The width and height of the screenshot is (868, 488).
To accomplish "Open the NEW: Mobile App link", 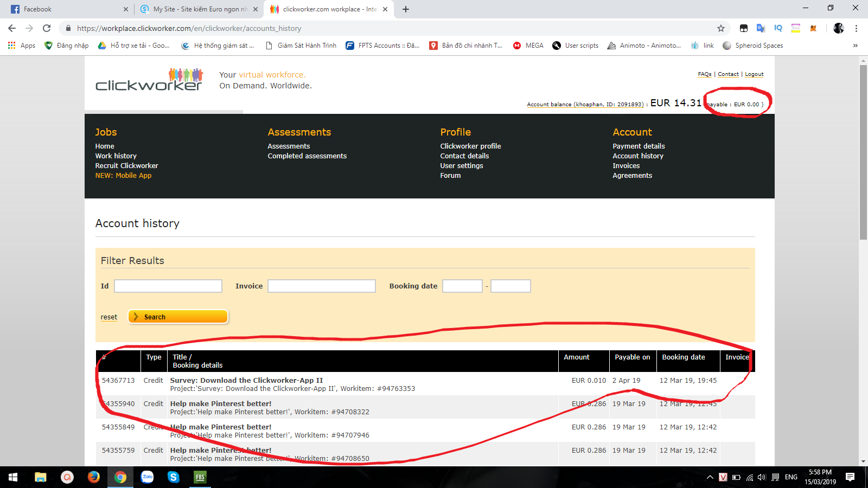I will pyautogui.click(x=124, y=176).
